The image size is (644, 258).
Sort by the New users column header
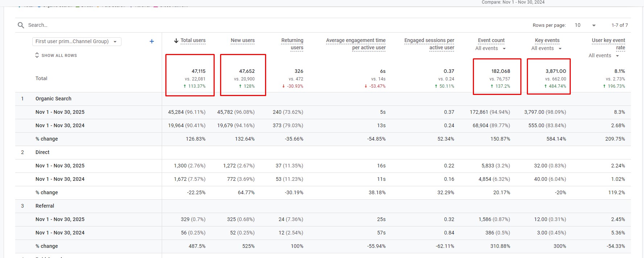pyautogui.click(x=243, y=40)
